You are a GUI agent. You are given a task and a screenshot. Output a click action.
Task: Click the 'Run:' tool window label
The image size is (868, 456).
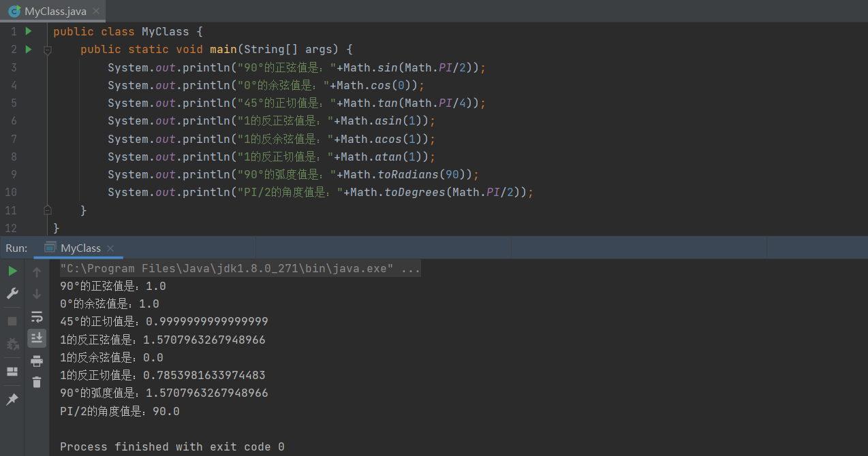point(16,248)
